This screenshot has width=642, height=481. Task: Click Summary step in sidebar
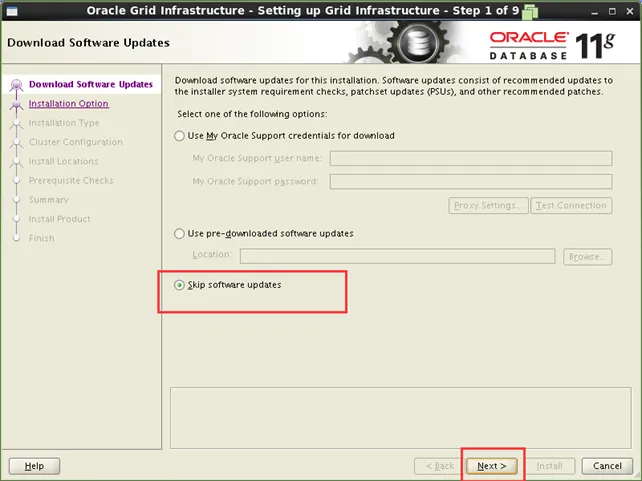[49, 200]
